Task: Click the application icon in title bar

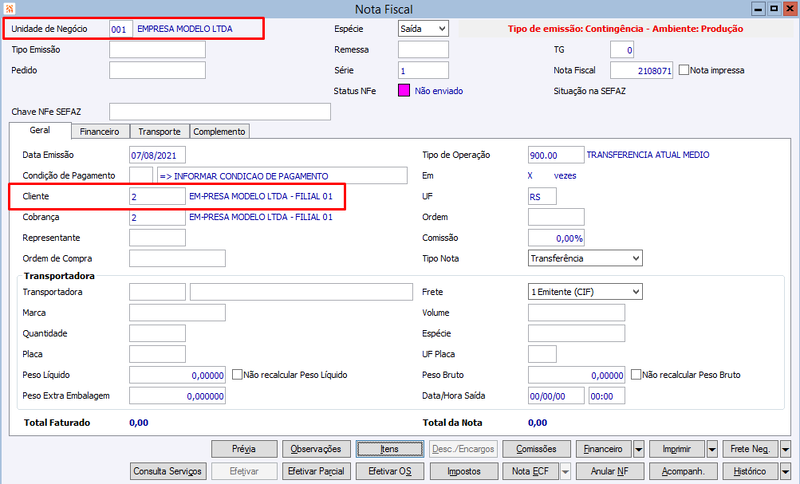Action: (9, 9)
